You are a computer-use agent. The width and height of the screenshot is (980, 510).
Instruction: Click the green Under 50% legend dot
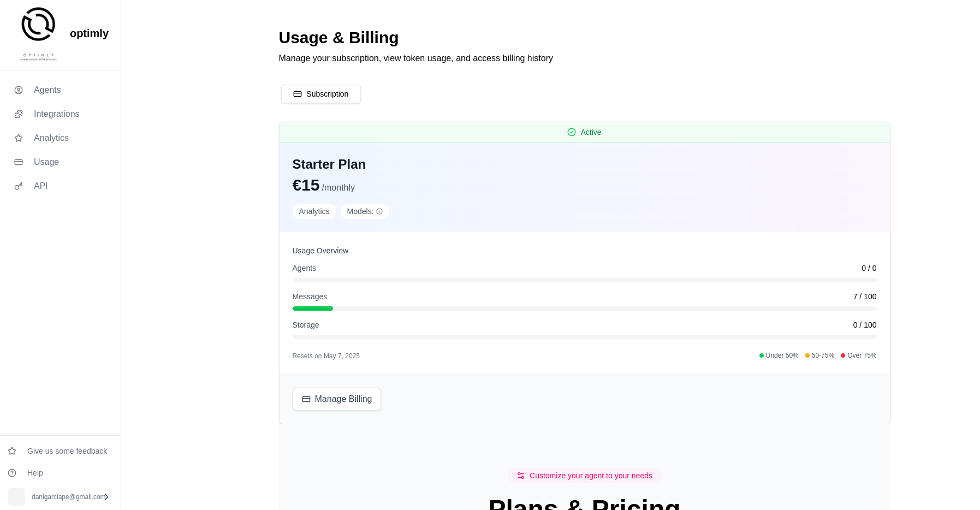coord(762,355)
